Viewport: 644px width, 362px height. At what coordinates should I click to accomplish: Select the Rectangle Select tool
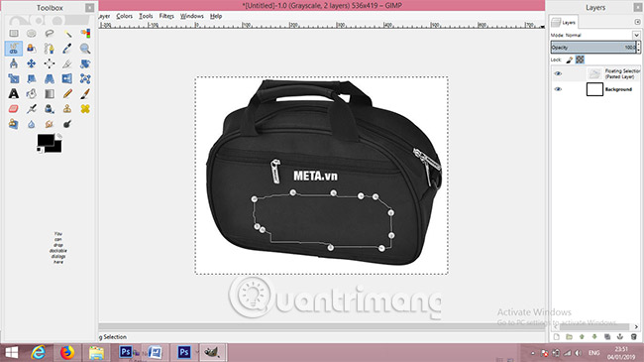coord(14,34)
